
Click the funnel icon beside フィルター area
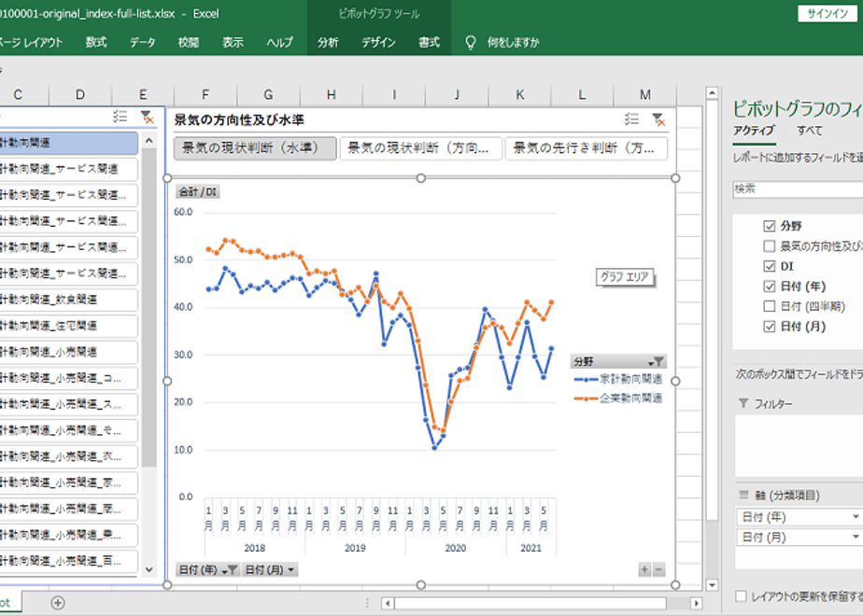[743, 403]
